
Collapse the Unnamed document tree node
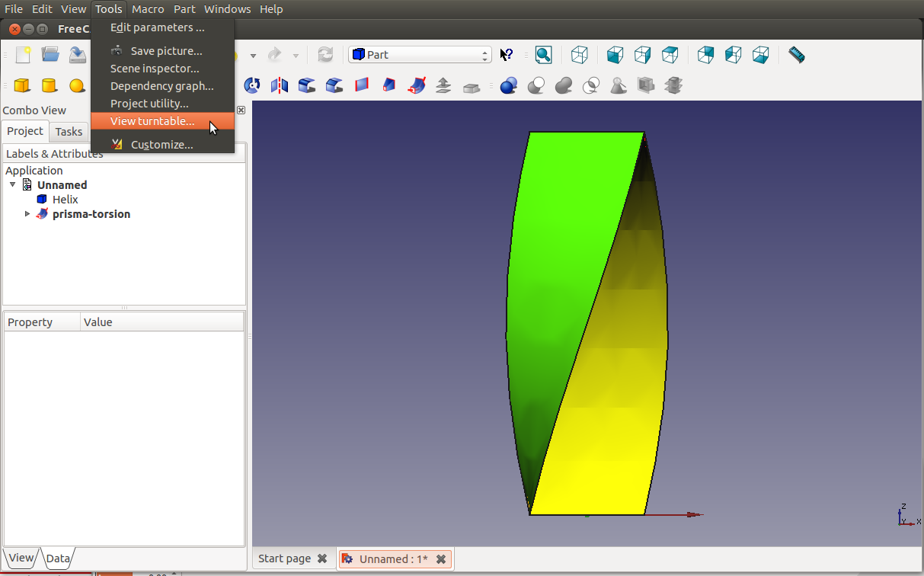coord(13,185)
